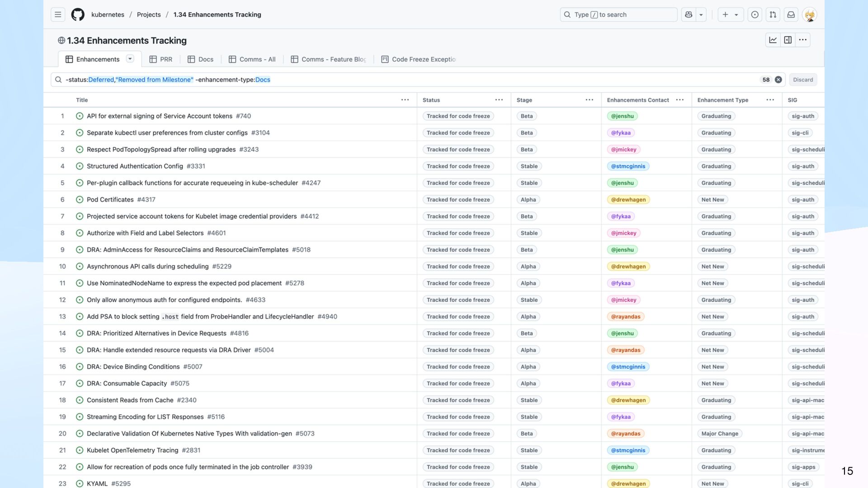This screenshot has width=868, height=488.
Task: Open the Code Freeze Exception tab
Action: pos(419,59)
